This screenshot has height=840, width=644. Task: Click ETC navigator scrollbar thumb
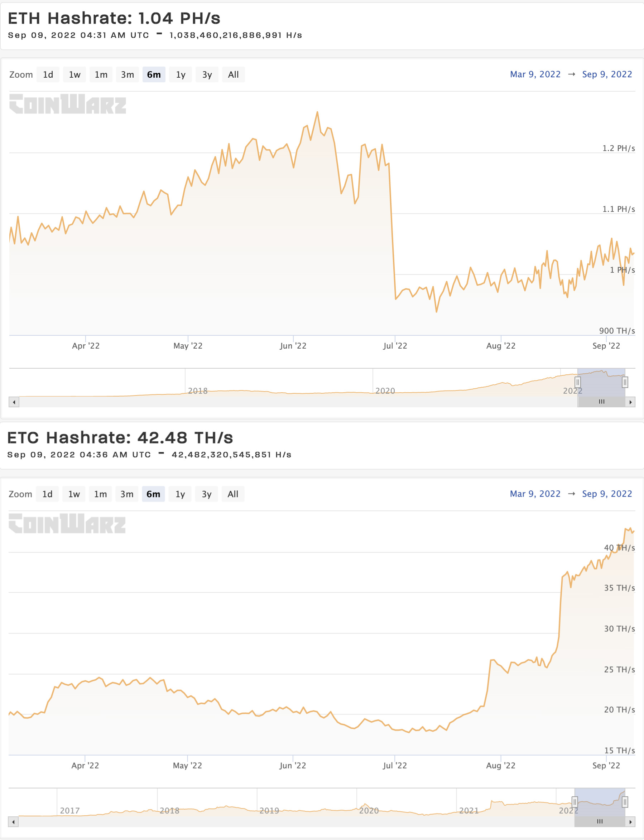click(x=600, y=822)
